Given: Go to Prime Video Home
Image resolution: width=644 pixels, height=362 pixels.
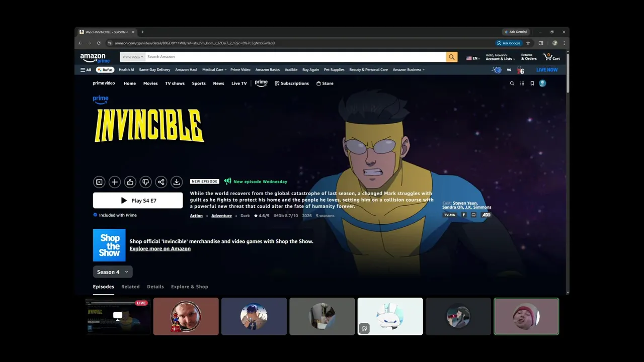Looking at the screenshot, I should pos(130,83).
